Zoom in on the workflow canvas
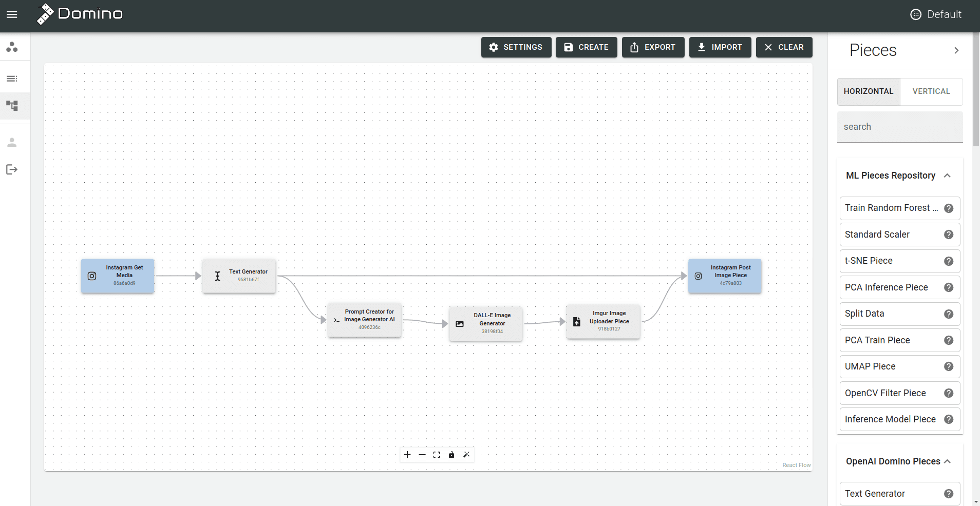 tap(407, 455)
